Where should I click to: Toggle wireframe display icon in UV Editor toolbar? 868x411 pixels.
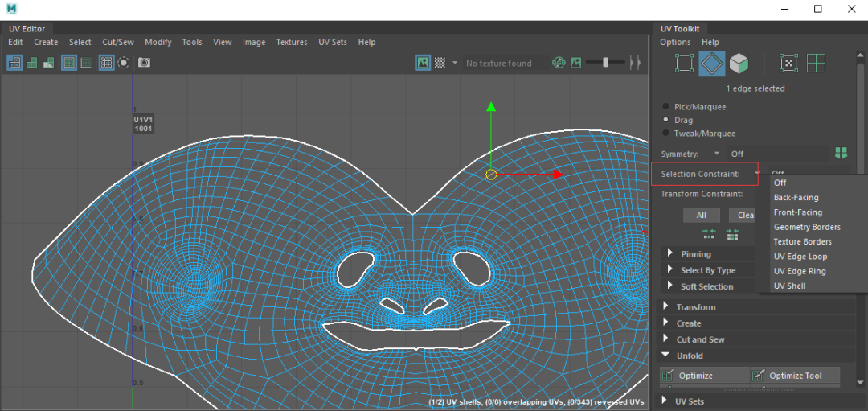tap(15, 63)
